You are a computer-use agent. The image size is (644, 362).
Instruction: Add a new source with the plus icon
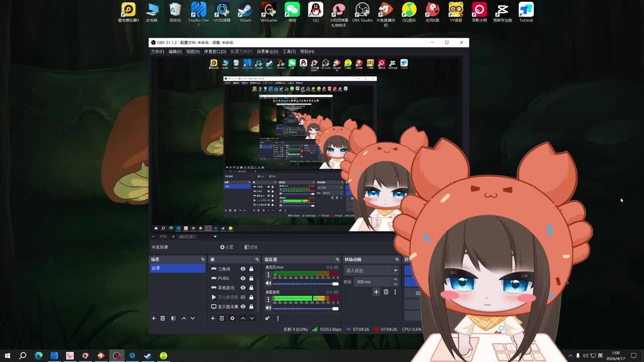212,318
